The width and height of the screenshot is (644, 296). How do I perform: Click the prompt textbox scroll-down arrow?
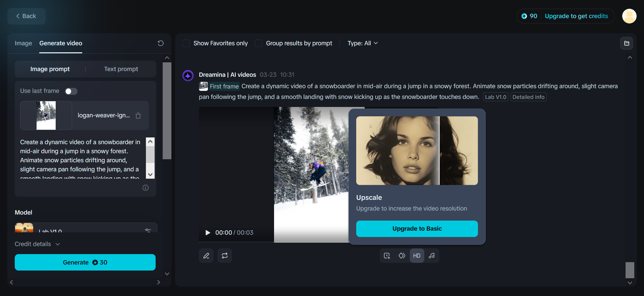pos(150,175)
